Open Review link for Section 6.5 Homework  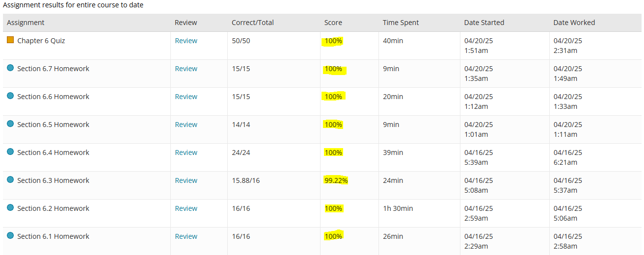[x=186, y=125]
